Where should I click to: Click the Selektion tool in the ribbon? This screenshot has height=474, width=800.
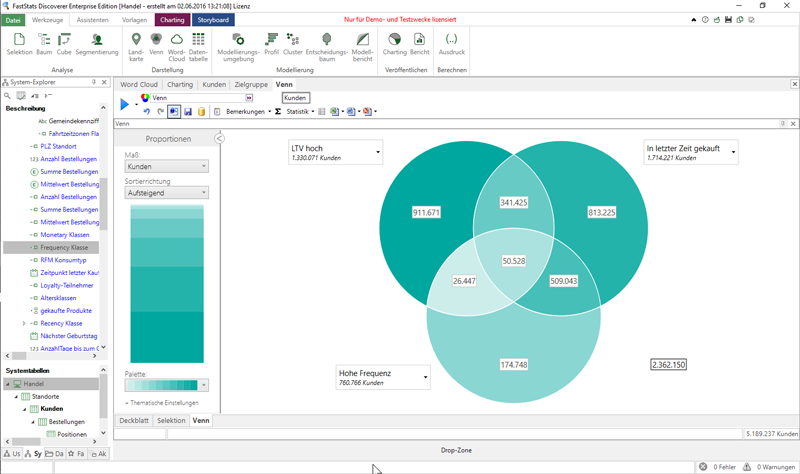[19, 43]
